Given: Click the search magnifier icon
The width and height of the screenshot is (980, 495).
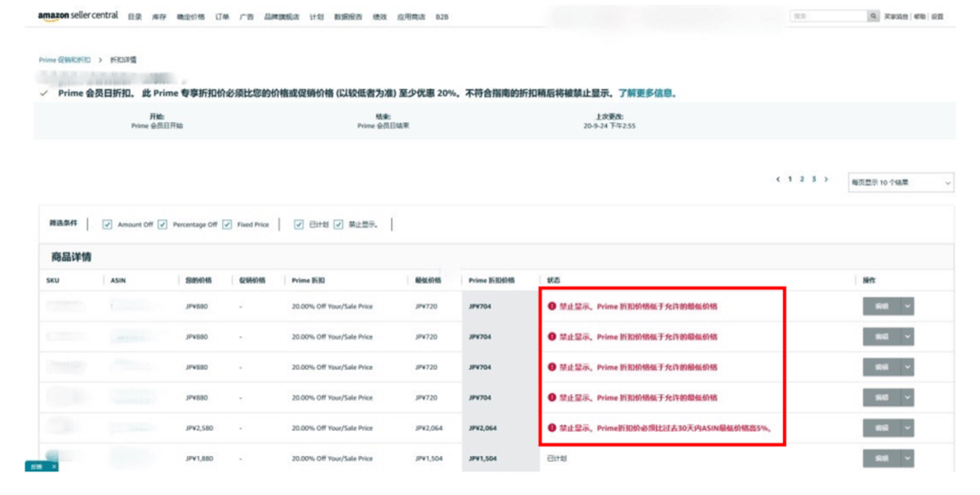Looking at the screenshot, I should coord(873,16).
